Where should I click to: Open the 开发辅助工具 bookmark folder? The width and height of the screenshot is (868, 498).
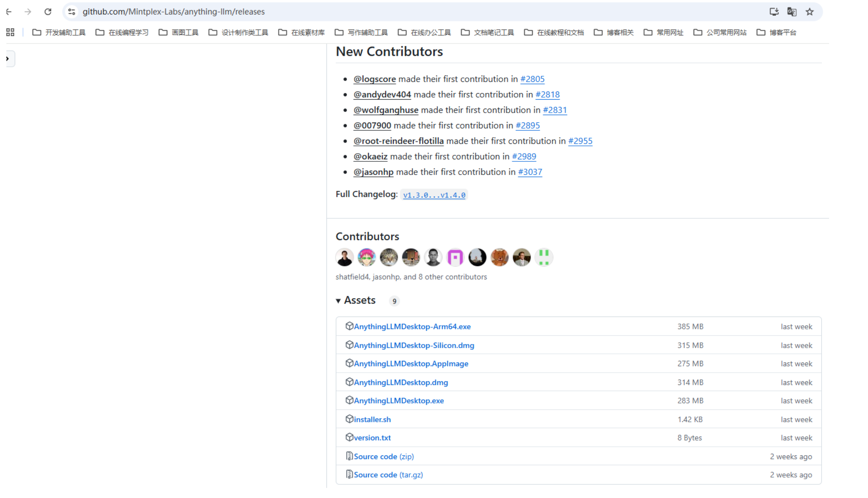pos(59,33)
